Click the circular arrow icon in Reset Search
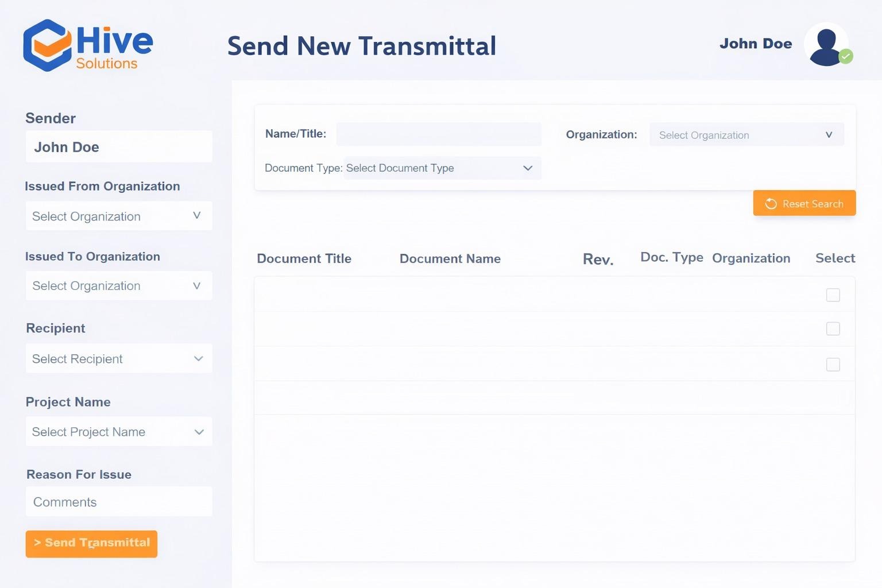Viewport: 882px width, 588px height. pos(771,204)
